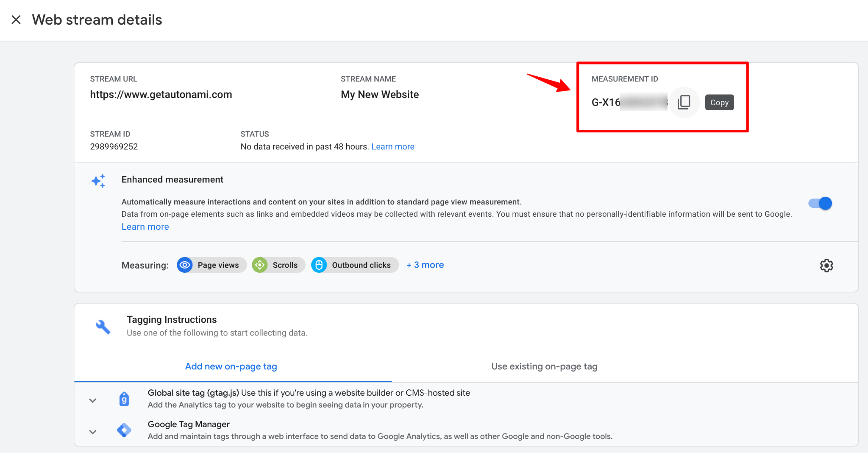Select the Page views measurement icon
The height and width of the screenshot is (453, 868).
(x=185, y=265)
